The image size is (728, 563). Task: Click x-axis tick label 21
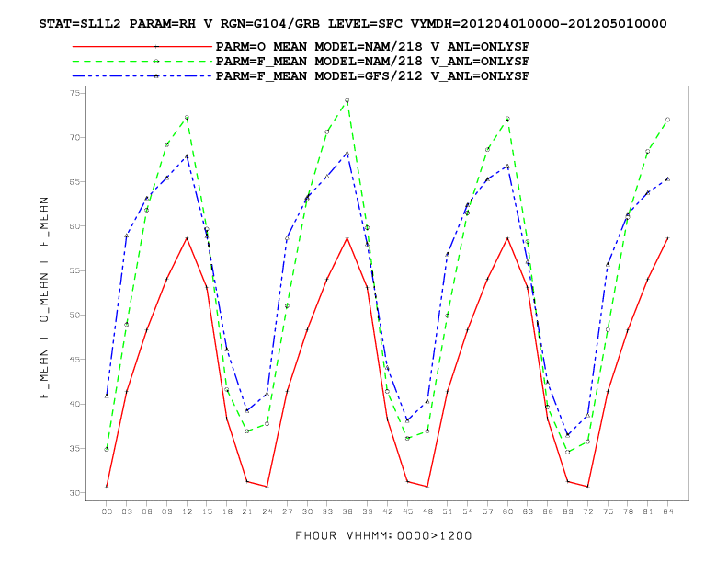point(247,511)
